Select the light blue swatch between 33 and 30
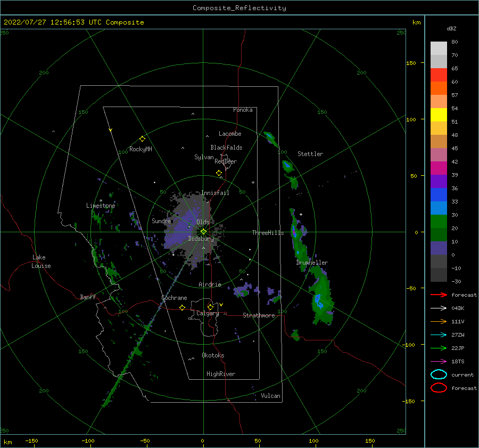 (439, 208)
